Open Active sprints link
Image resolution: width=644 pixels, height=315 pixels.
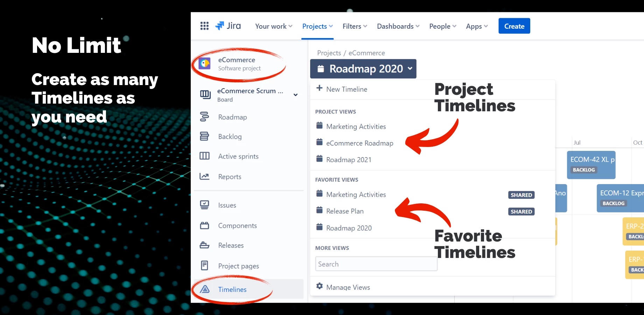click(x=238, y=156)
